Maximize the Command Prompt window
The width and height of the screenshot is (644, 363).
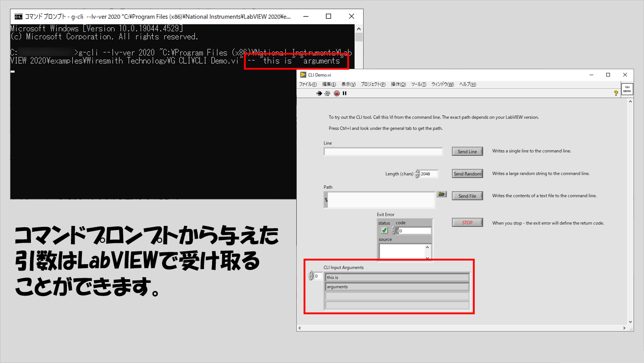coord(328,16)
